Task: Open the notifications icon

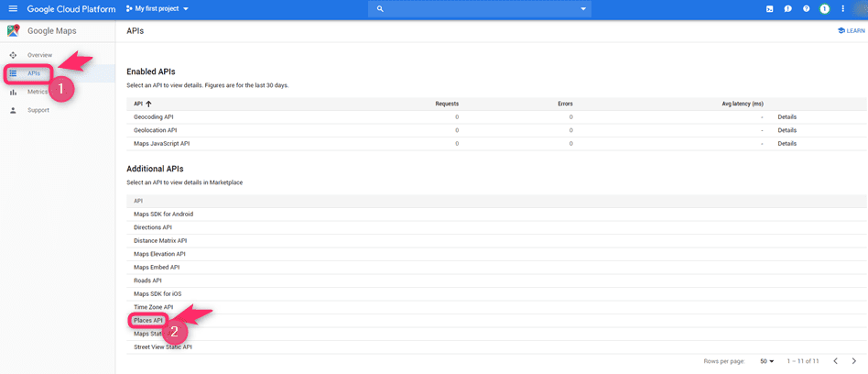Action: [x=825, y=9]
